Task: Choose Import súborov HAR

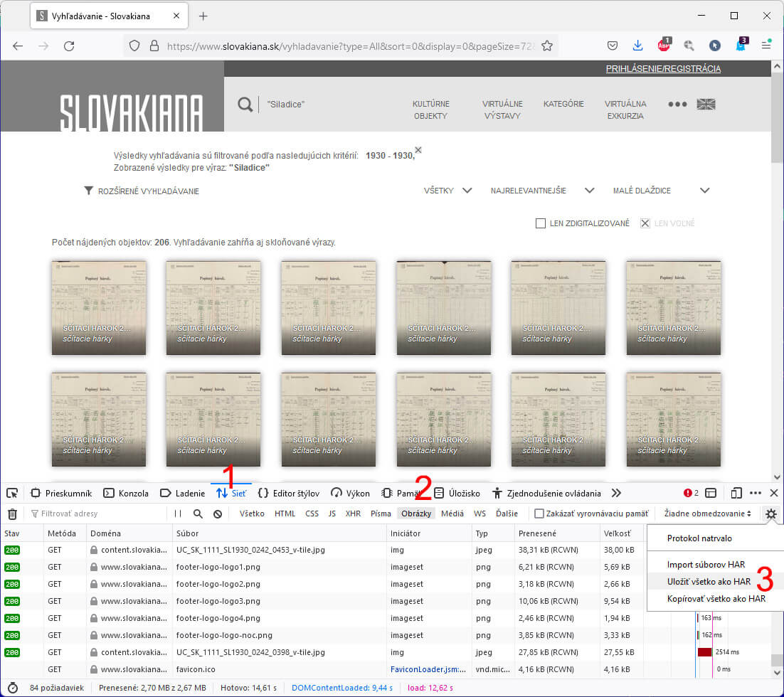Action: pos(706,565)
